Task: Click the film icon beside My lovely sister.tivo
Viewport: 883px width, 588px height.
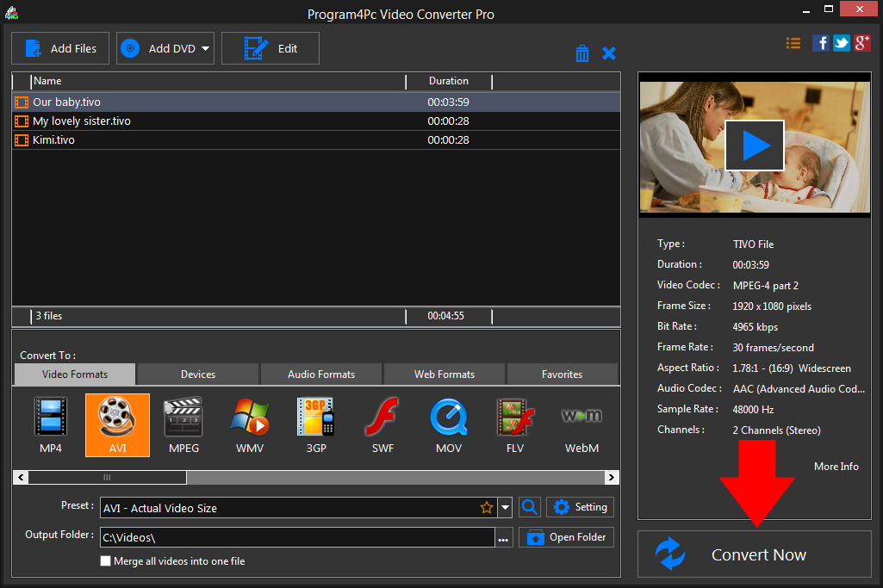Action: click(x=22, y=121)
